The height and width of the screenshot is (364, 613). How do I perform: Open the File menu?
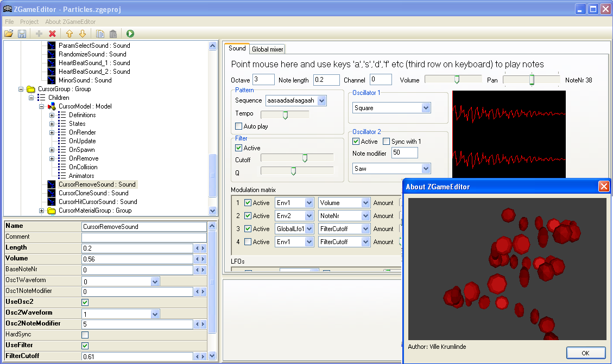[9, 22]
